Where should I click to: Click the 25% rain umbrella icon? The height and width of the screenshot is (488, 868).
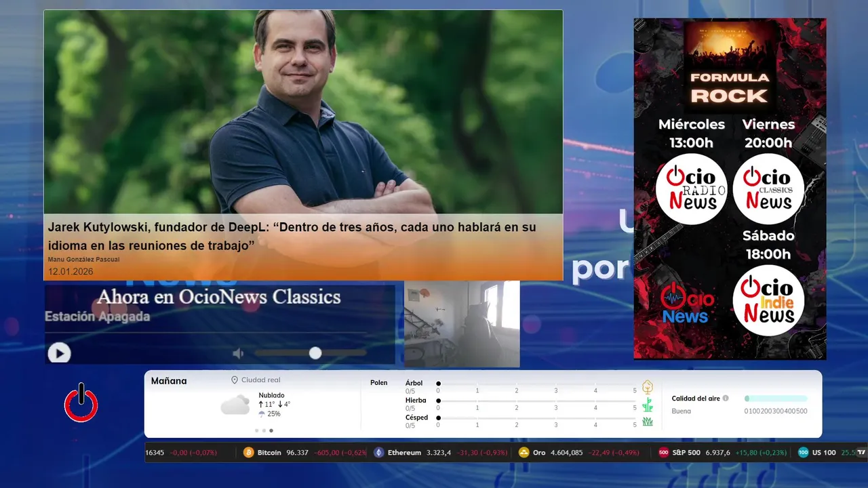[262, 413]
